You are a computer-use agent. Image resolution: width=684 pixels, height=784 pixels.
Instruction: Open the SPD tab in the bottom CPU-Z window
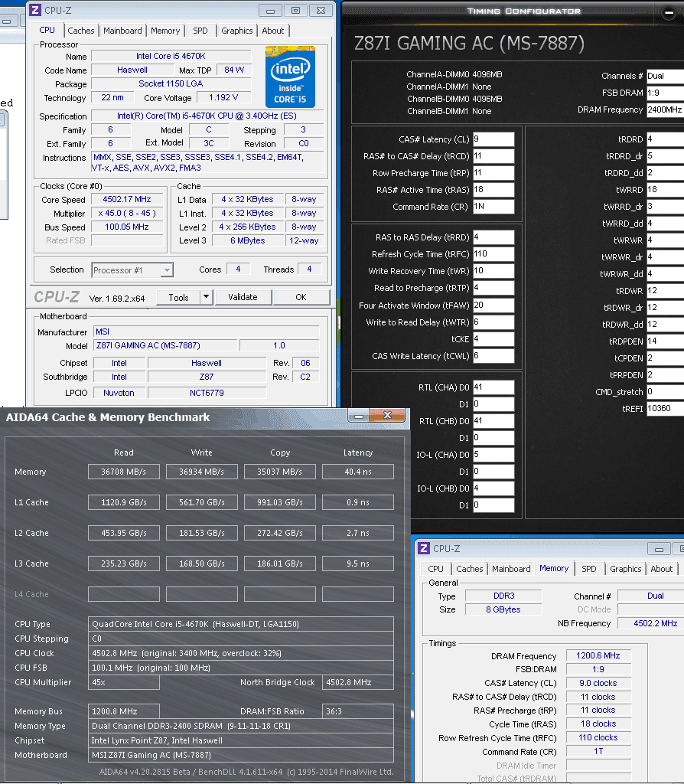point(588,569)
